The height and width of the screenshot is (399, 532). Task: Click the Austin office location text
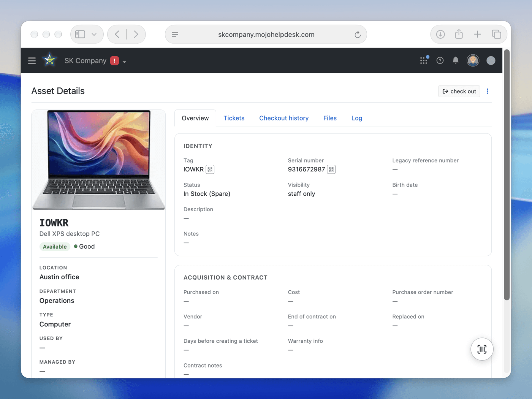point(59,277)
